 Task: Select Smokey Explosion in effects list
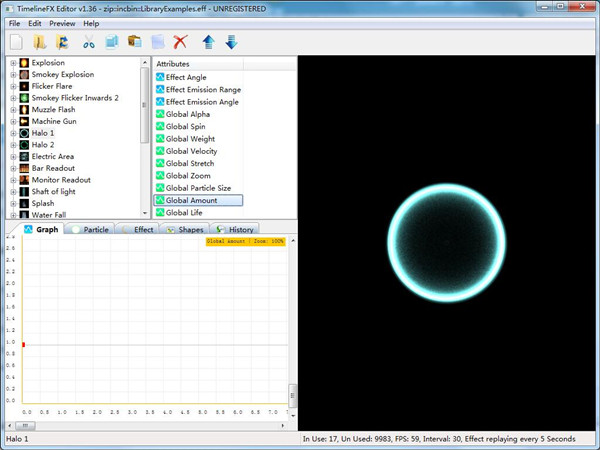pyautogui.click(x=62, y=75)
